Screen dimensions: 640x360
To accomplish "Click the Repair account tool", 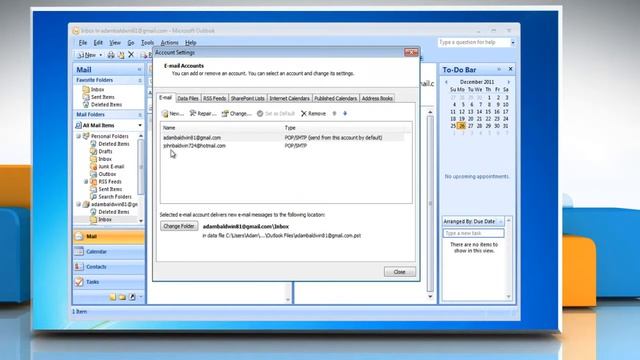I will click(202, 113).
